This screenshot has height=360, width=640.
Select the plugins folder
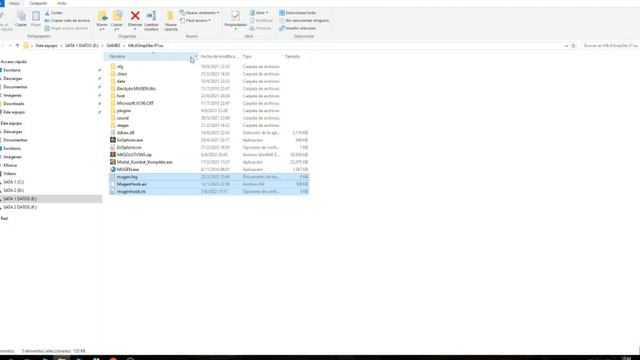tap(124, 111)
